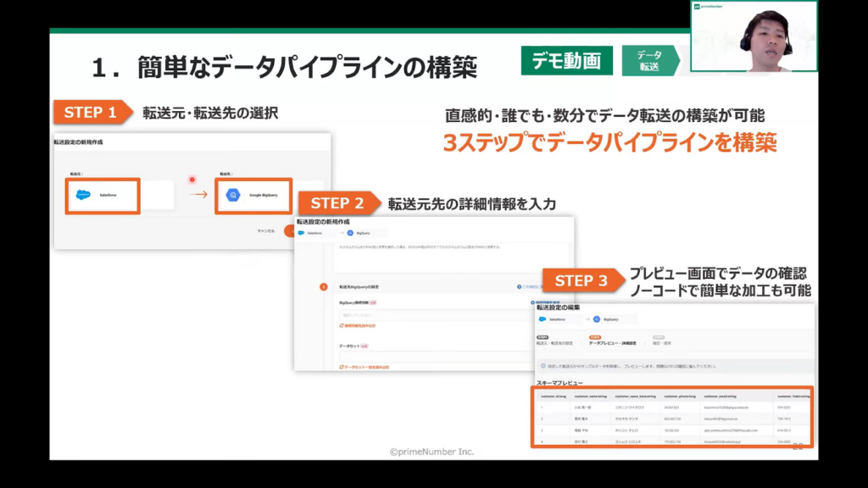Click the Salesforce icon in the STEP 2 header
This screenshot has width=868, height=488.
[301, 231]
